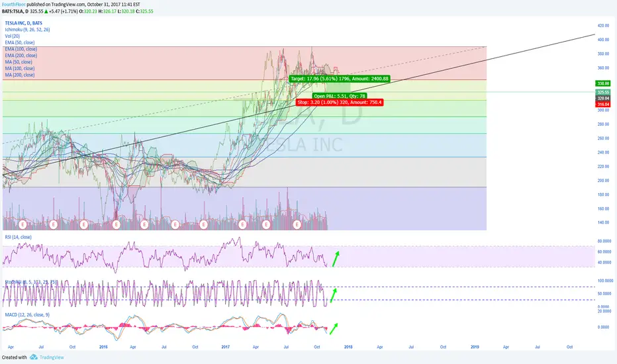This screenshot has width=617, height=364.
Task: Click the 420.00 price scale label
Action: click(603, 26)
